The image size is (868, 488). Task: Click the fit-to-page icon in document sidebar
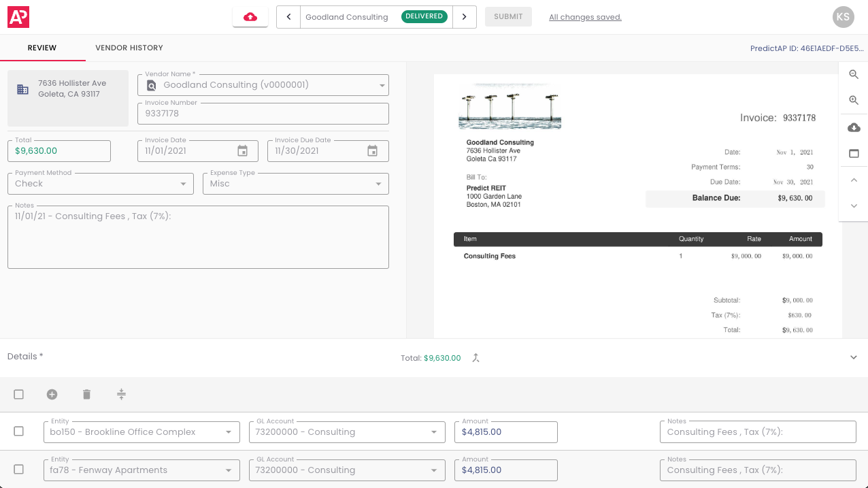coord(853,153)
